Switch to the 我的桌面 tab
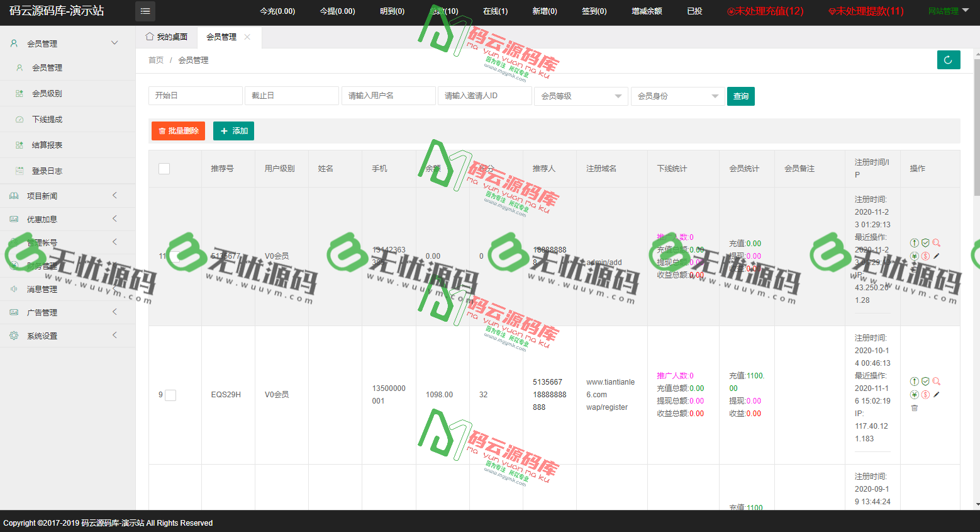 pyautogui.click(x=167, y=37)
